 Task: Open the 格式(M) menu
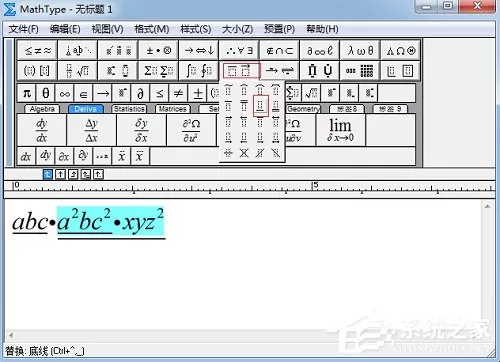tap(152, 29)
